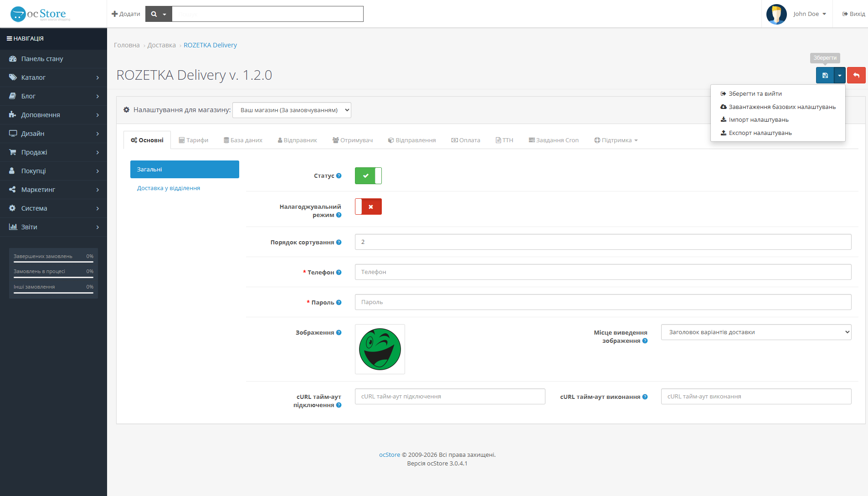The image size is (868, 496).
Task: Click the НАВІГАЦІЯ hamburger menu icon
Action: 9,39
